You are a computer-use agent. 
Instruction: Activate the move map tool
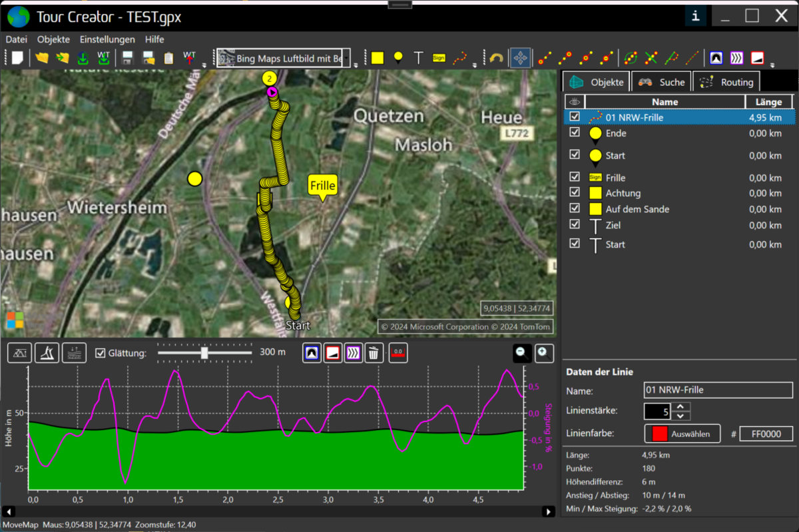click(520, 58)
